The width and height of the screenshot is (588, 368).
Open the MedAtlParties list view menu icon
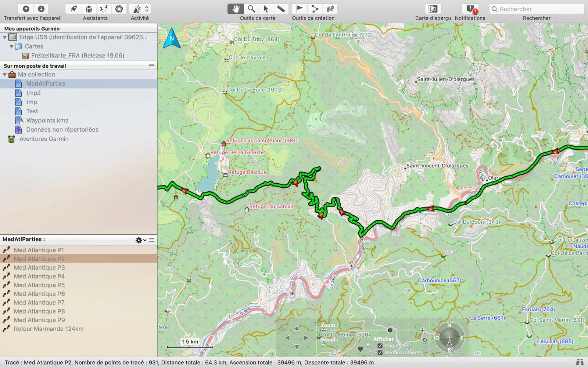click(152, 240)
